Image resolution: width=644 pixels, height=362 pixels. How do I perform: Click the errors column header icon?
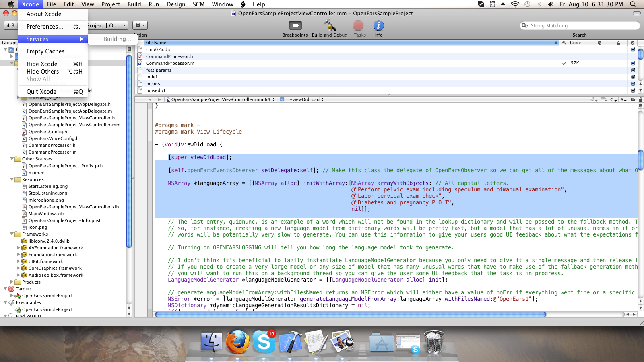(x=599, y=43)
